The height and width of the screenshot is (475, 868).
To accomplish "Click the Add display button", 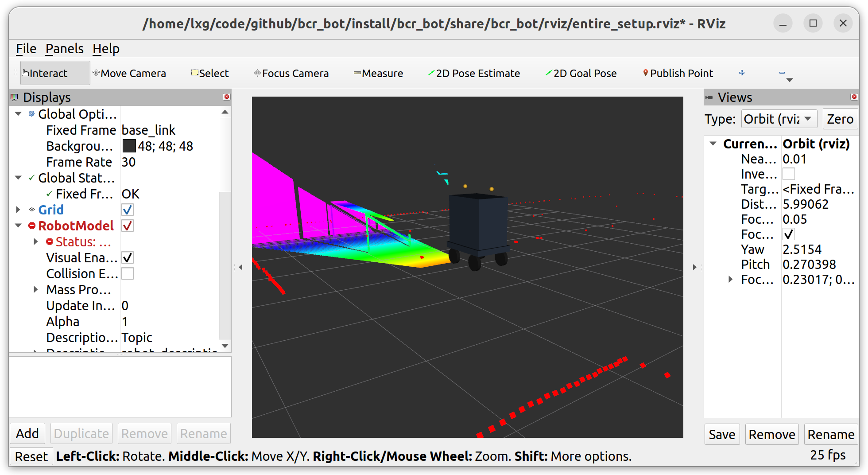I will [x=27, y=433].
